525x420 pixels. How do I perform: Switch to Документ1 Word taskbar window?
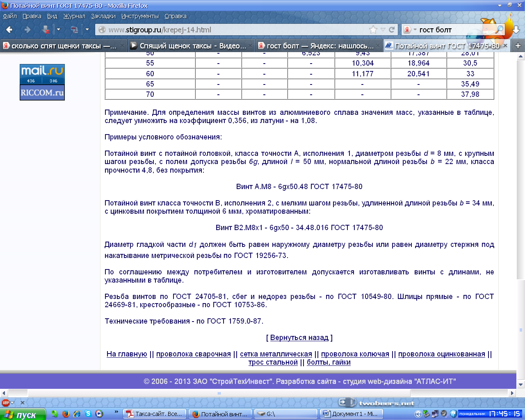pos(351,414)
